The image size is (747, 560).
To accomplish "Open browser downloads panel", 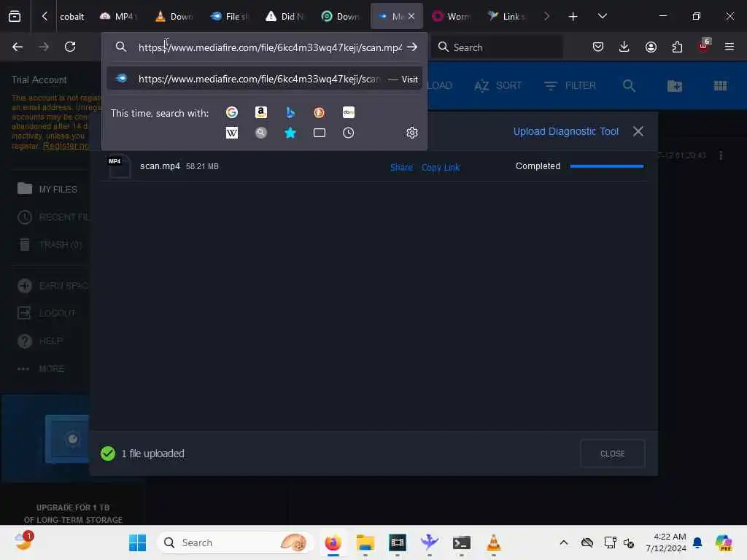I will pos(624,47).
